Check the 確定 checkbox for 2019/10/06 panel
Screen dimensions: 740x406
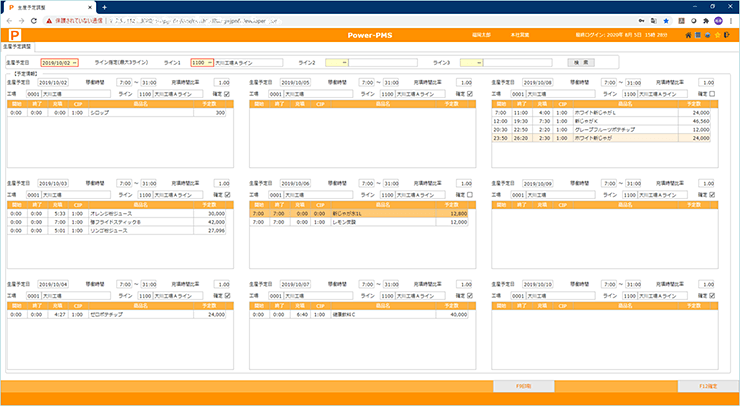coord(470,195)
